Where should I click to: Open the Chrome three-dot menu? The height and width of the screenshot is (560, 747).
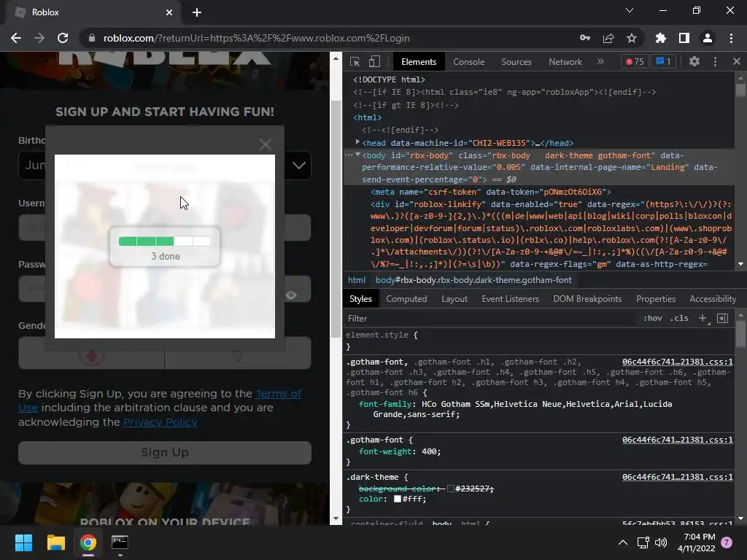731,38
